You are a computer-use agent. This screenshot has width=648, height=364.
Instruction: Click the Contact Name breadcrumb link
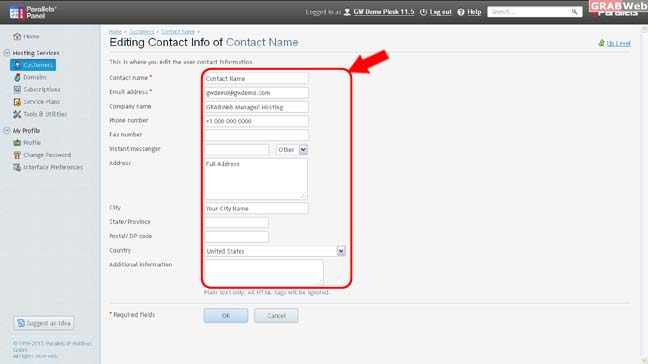point(178,32)
